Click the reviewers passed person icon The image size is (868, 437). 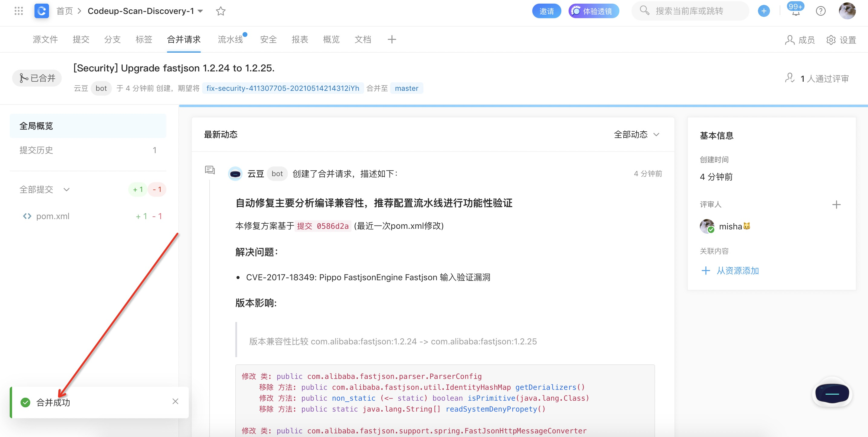[790, 78]
